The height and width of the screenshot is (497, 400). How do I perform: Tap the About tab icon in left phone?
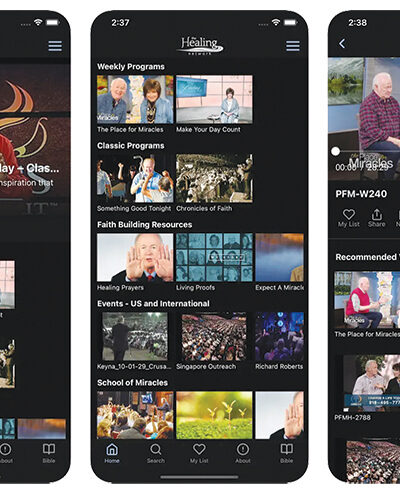click(5, 449)
